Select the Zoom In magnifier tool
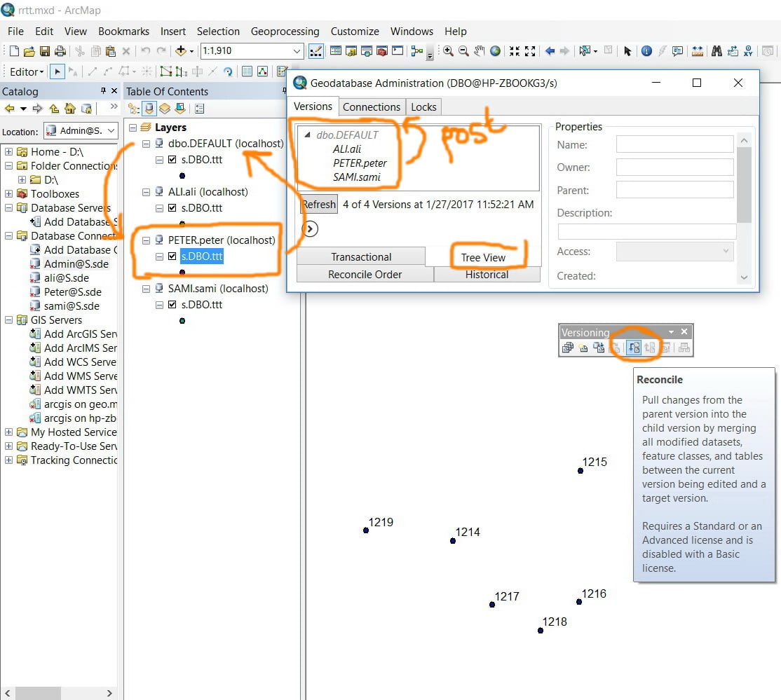Screen dimensions: 781x700 (x=448, y=50)
